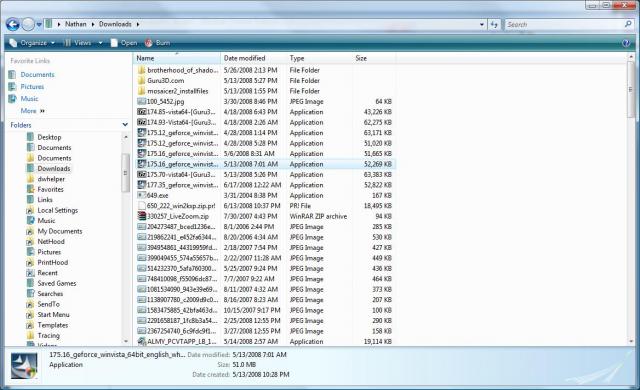Click the details pane file thumbnail
Viewport: 640px width, 390px height.
coord(24,366)
